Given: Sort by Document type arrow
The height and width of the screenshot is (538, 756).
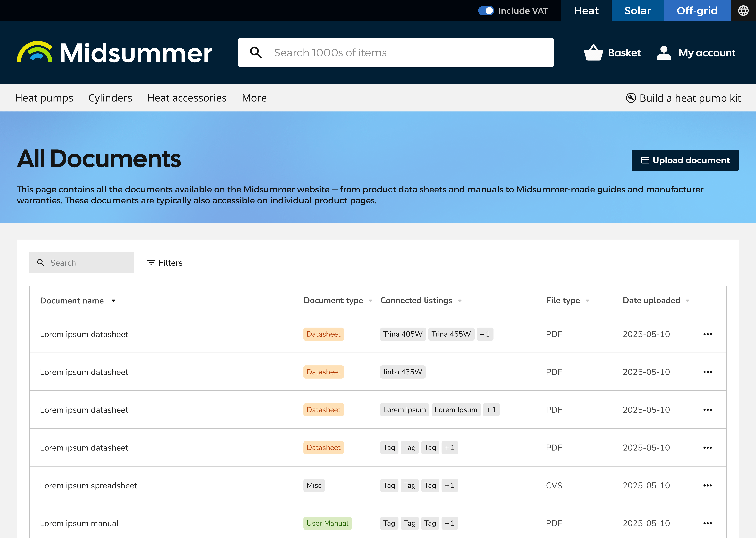Looking at the screenshot, I should [x=371, y=301].
